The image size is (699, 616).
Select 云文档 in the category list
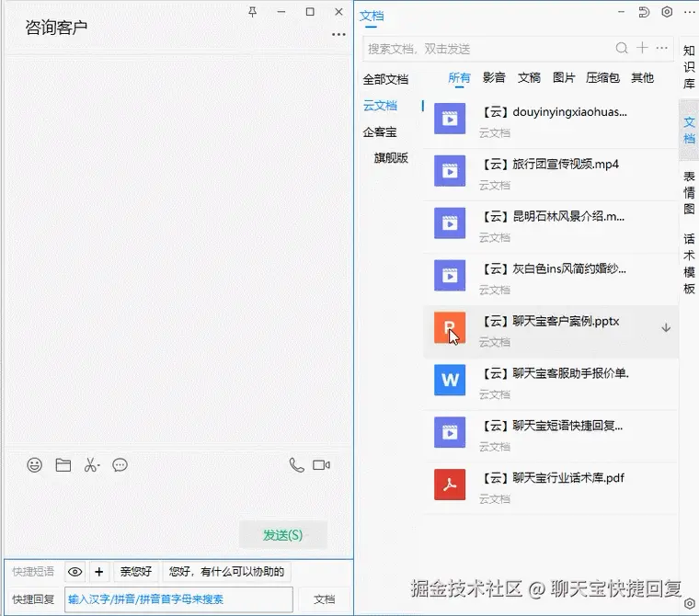click(x=380, y=106)
